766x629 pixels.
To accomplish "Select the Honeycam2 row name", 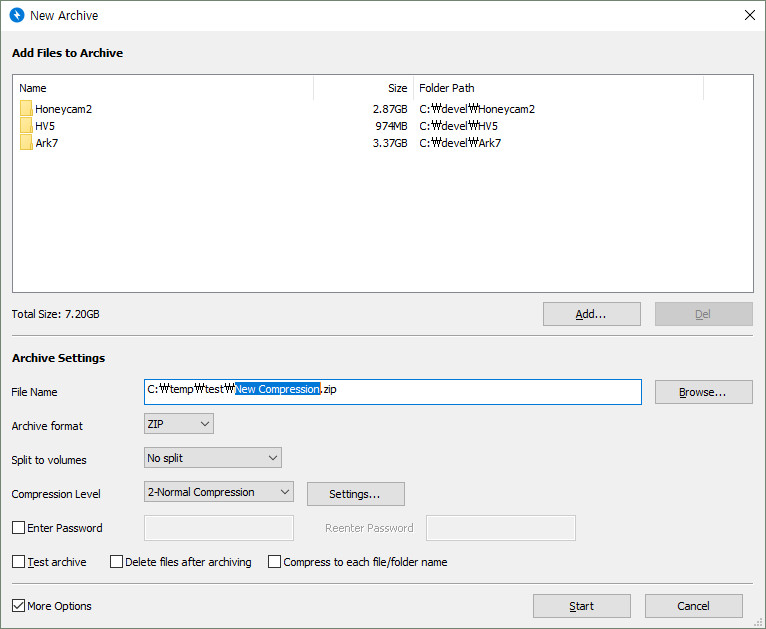I will pos(64,109).
